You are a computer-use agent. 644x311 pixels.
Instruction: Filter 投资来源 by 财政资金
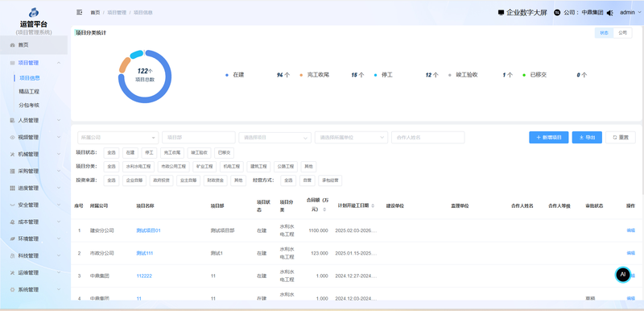[x=215, y=180]
